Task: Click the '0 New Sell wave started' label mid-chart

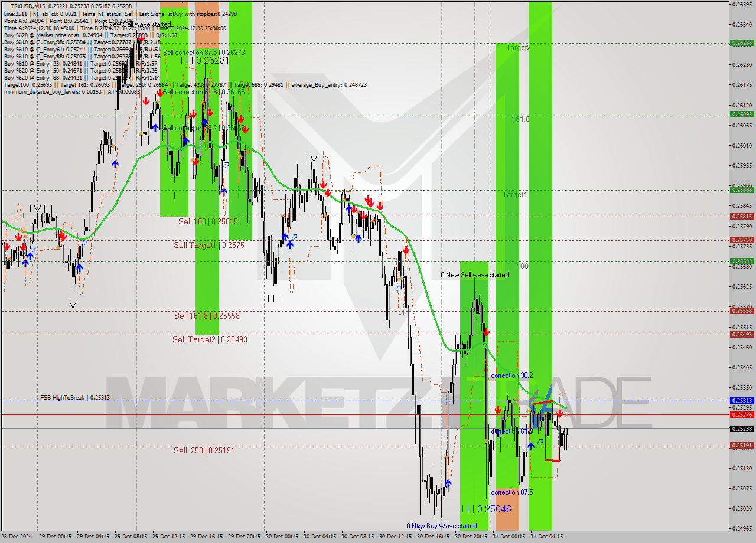Action: [x=475, y=275]
